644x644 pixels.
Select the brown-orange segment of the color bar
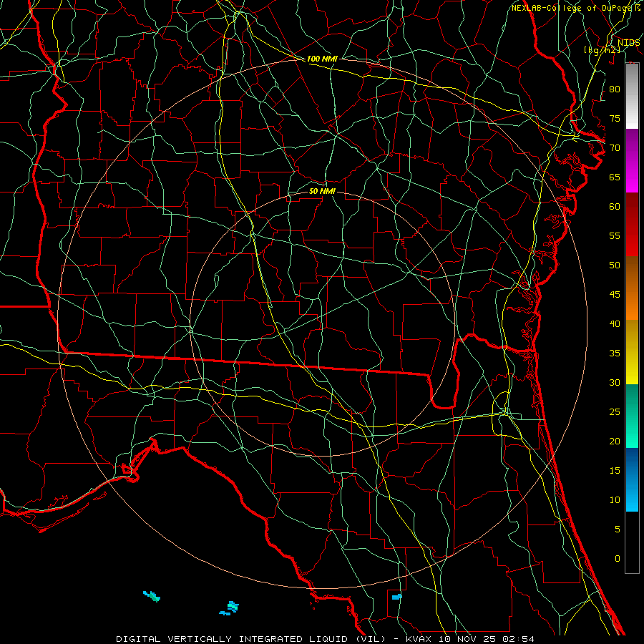[x=632, y=288]
